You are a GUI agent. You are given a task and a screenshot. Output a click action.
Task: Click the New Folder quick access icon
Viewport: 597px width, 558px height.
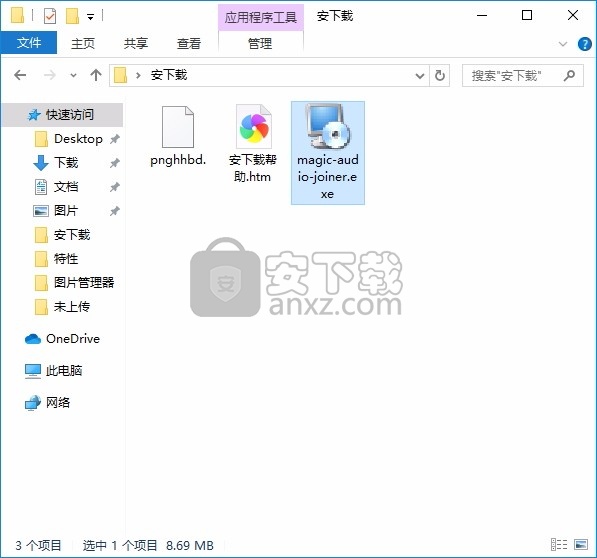click(72, 16)
